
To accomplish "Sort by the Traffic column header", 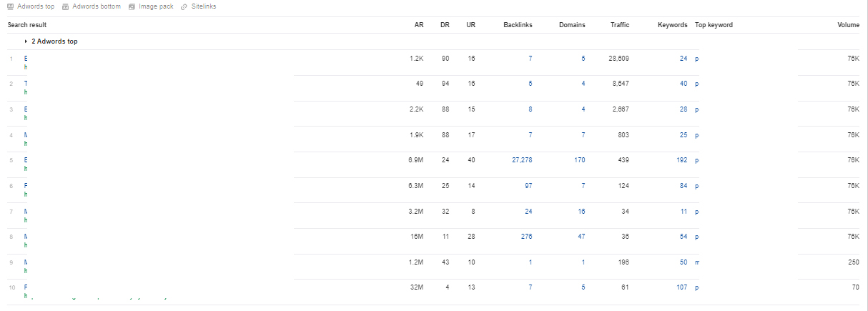I will (x=620, y=25).
